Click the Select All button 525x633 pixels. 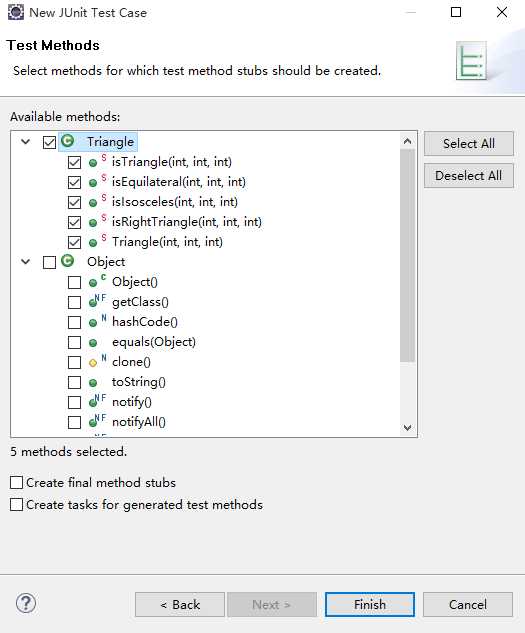coord(468,143)
